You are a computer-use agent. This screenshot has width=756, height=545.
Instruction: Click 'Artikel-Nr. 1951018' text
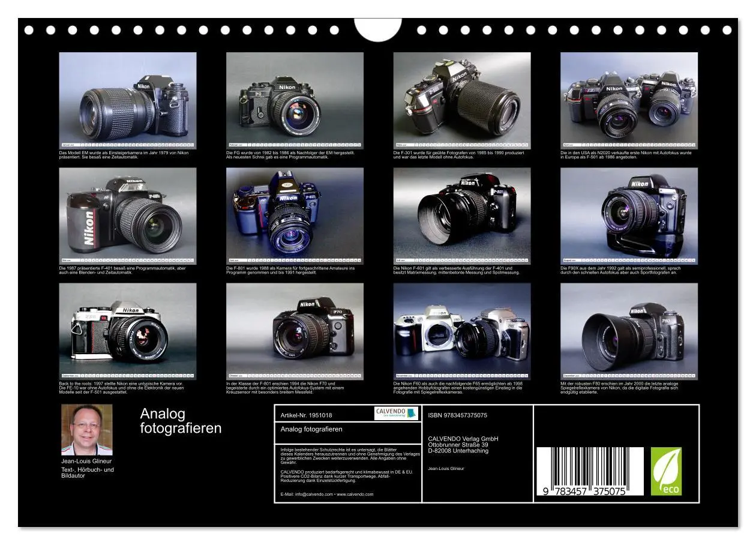(306, 415)
